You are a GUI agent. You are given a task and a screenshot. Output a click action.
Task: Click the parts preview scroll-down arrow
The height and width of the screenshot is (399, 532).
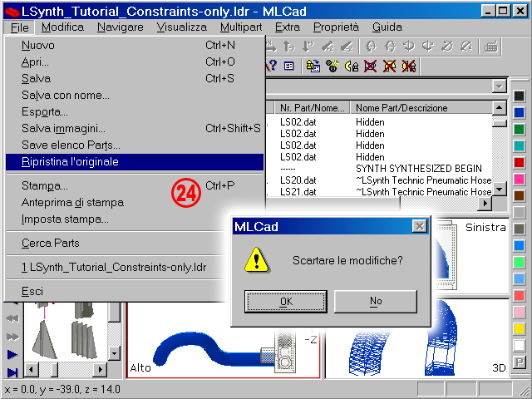pos(115,354)
